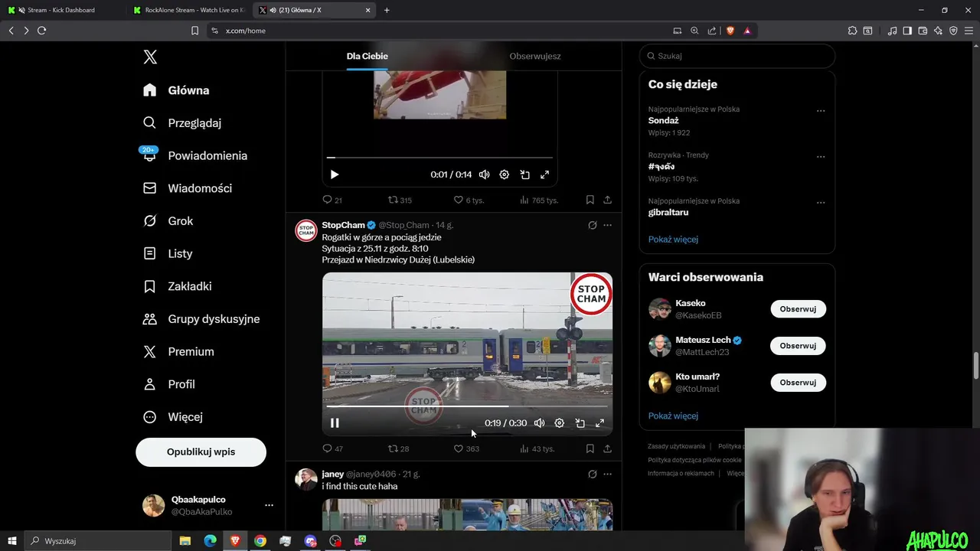Switch to RockAlone Stream browser tab
The width and height of the screenshot is (980, 551).
(188, 10)
